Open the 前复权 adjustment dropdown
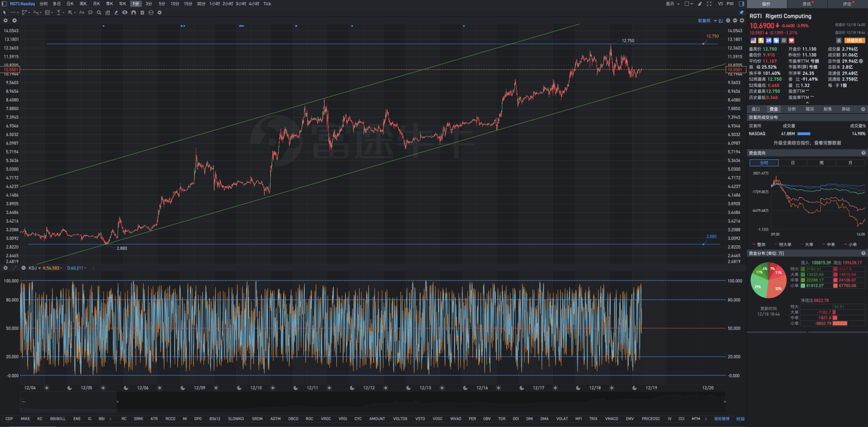The width and height of the screenshot is (868, 427). 707,21
